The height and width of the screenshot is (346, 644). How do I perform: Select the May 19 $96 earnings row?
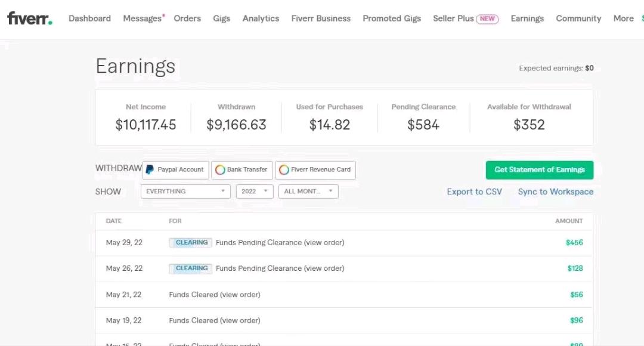343,320
